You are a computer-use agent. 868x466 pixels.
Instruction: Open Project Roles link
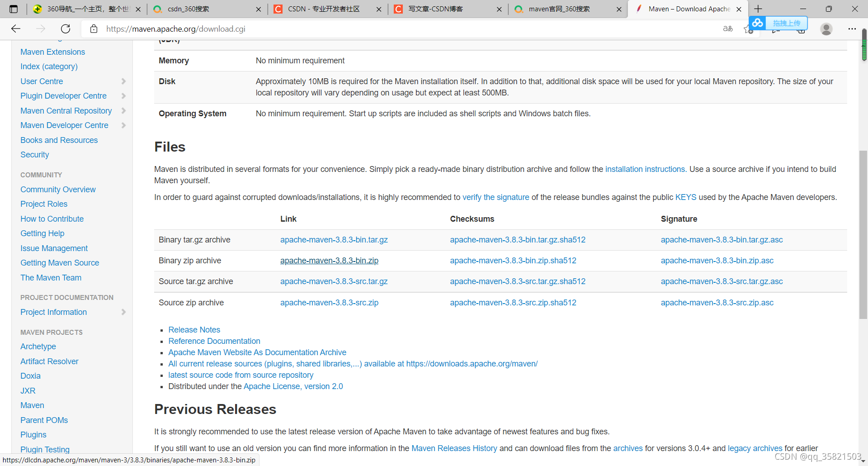(x=44, y=204)
